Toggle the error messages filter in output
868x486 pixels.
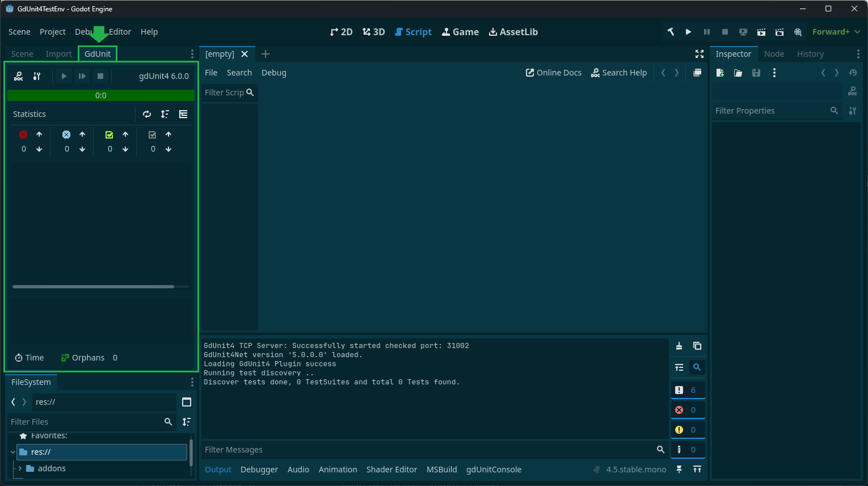(688, 410)
